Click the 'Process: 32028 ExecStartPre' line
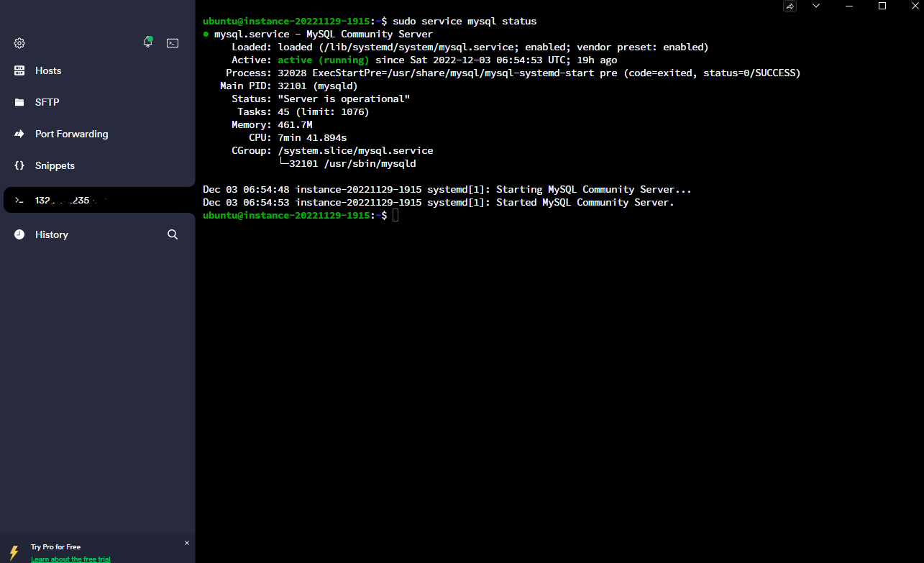 [513, 73]
